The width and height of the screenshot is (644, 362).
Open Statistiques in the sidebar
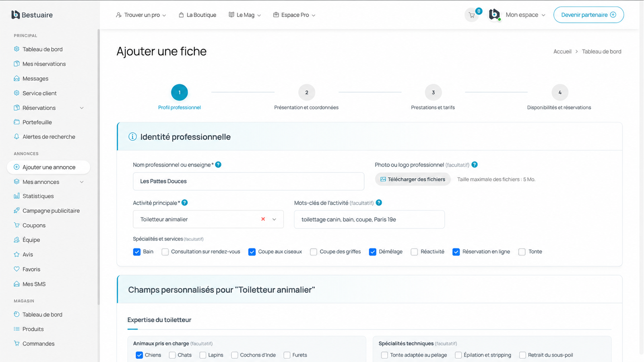click(x=38, y=196)
